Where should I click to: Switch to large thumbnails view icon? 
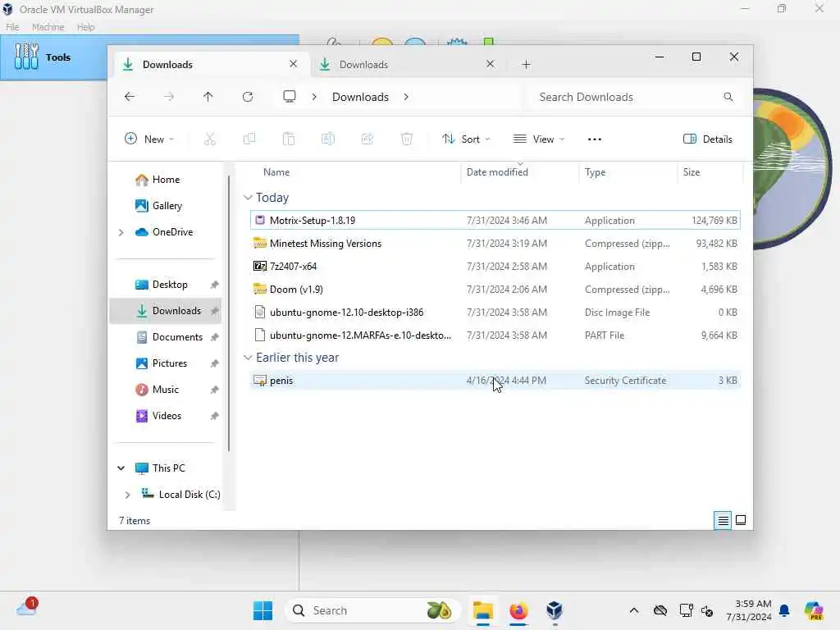(x=741, y=520)
